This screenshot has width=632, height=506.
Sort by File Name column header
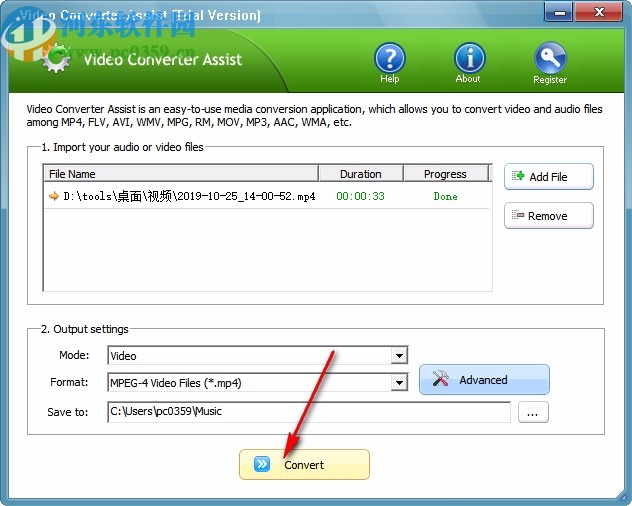click(x=181, y=174)
